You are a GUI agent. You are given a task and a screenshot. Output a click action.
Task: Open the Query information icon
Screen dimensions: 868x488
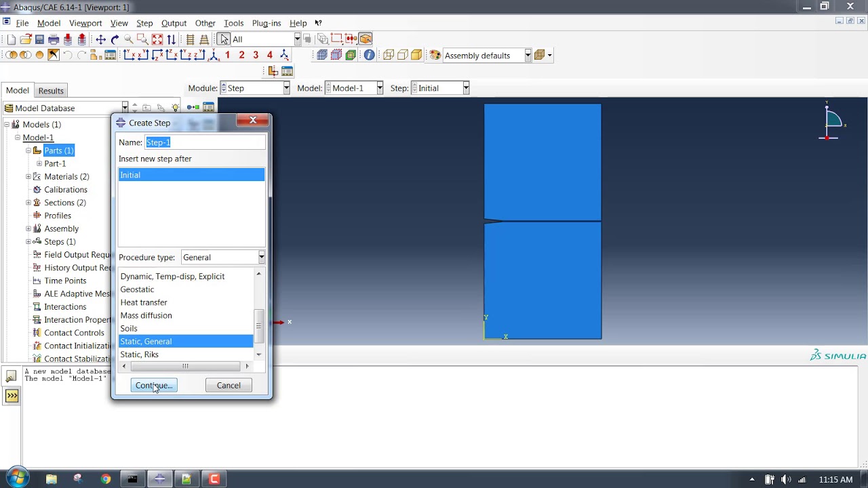pyautogui.click(x=369, y=56)
